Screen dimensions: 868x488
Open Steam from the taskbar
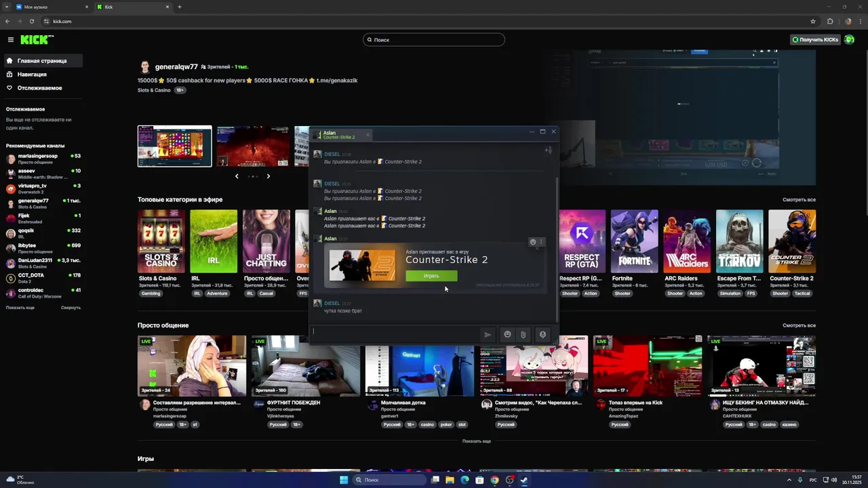[x=524, y=480]
